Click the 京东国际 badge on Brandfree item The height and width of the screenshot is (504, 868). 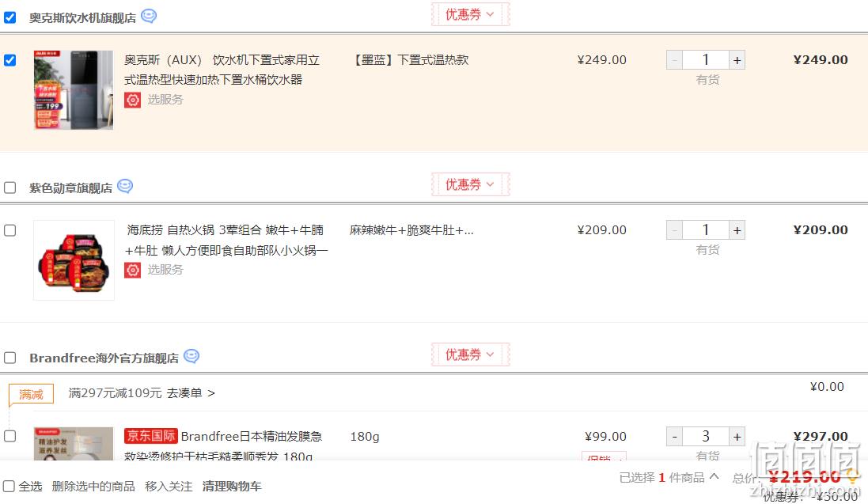[x=150, y=436]
